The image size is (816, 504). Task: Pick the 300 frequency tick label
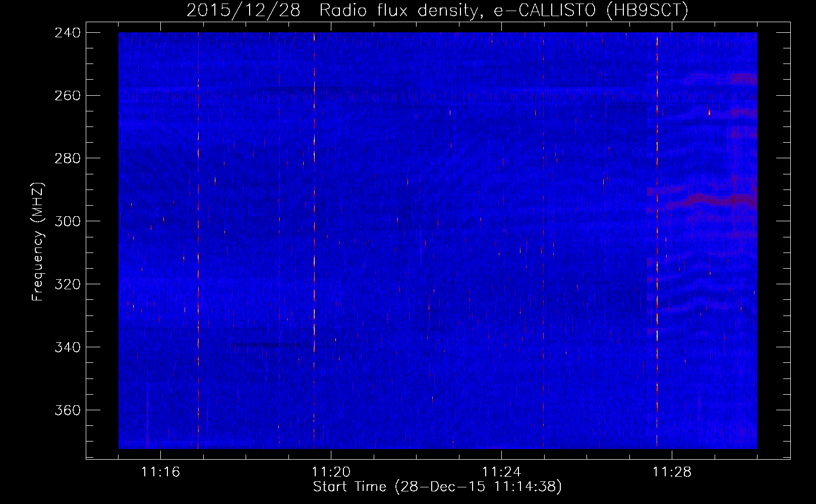(67, 222)
